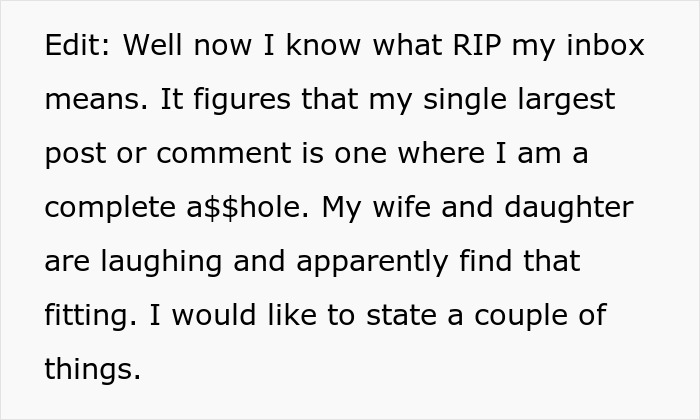Click the word "Edit:" at the start
The height and width of the screenshot is (420, 700).
tap(77, 47)
